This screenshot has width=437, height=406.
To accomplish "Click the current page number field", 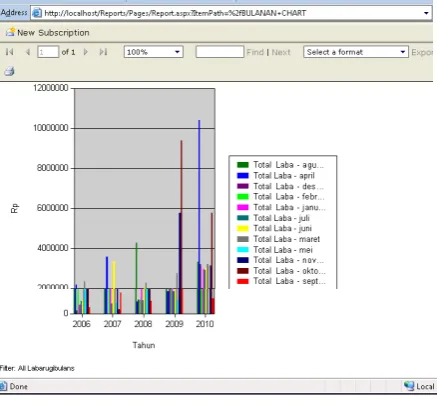I will 48,52.
